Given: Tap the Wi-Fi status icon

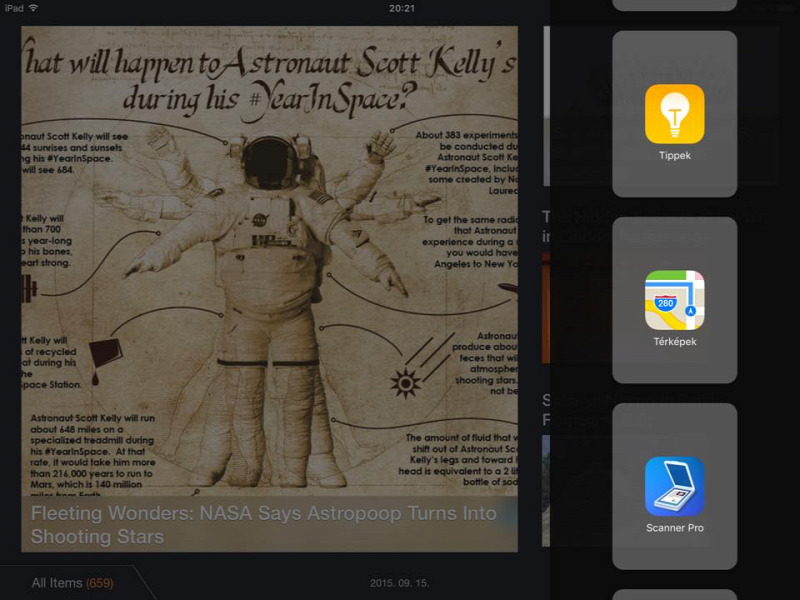Looking at the screenshot, I should 33,8.
